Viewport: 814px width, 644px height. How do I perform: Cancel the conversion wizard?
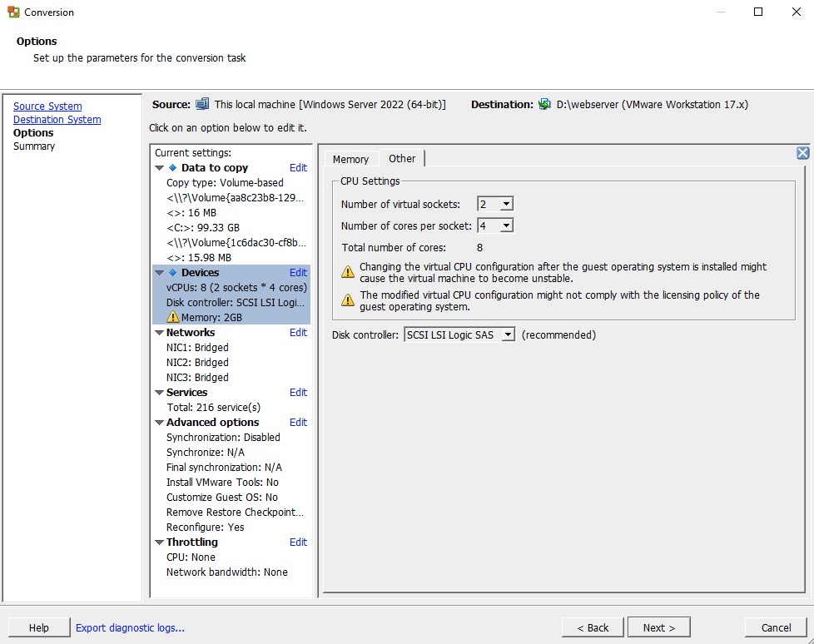[x=776, y=627]
